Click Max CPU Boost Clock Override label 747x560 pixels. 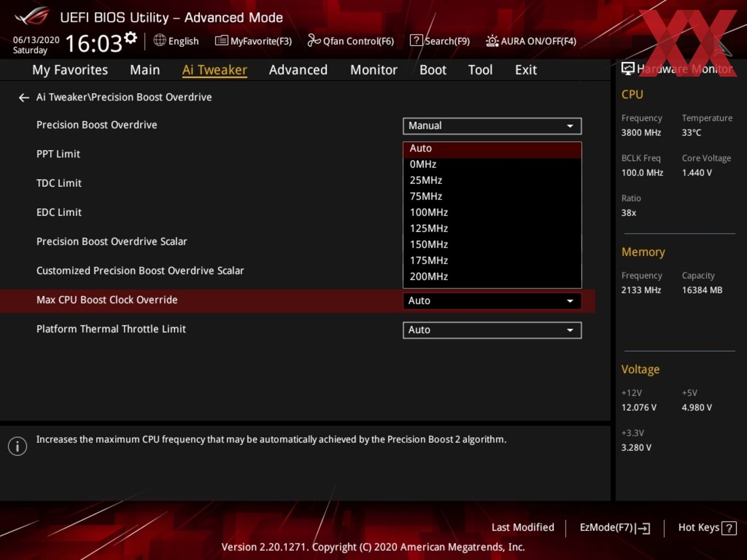pyautogui.click(x=107, y=300)
